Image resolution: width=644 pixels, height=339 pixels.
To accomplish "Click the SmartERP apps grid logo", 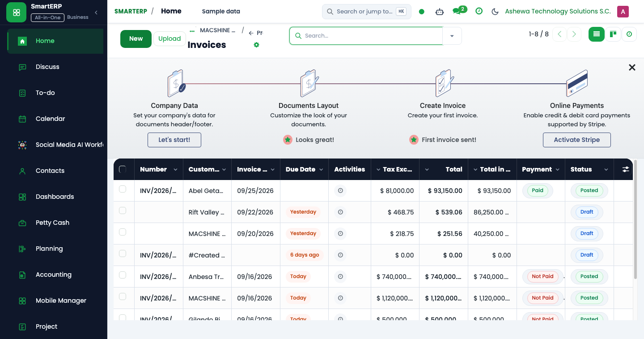I will tap(17, 13).
